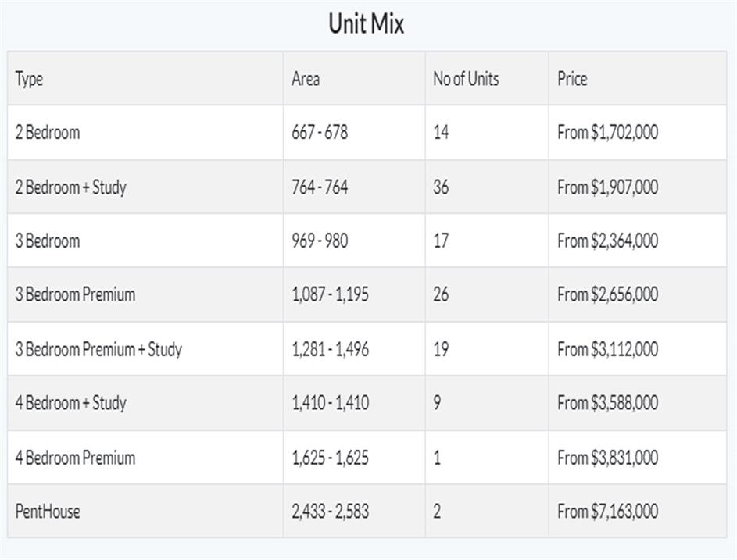Click the From $7,163,000 price
737x560 pixels.
[x=607, y=512]
